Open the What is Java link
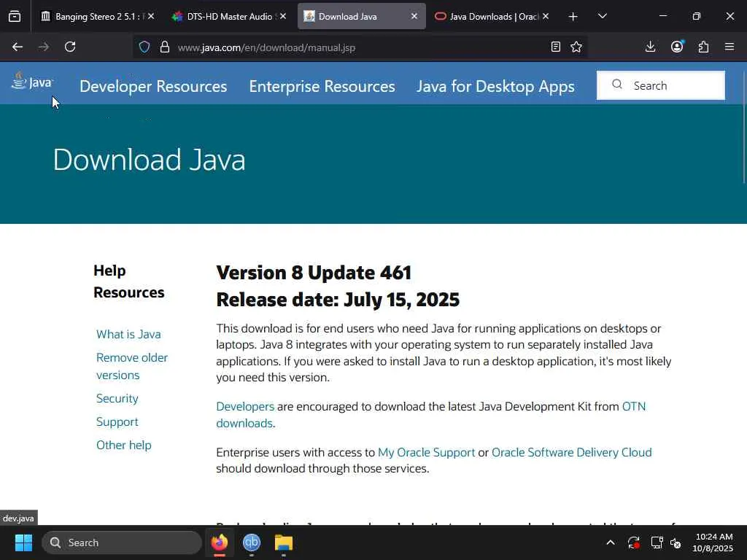Image resolution: width=747 pixels, height=560 pixels. 128,334
